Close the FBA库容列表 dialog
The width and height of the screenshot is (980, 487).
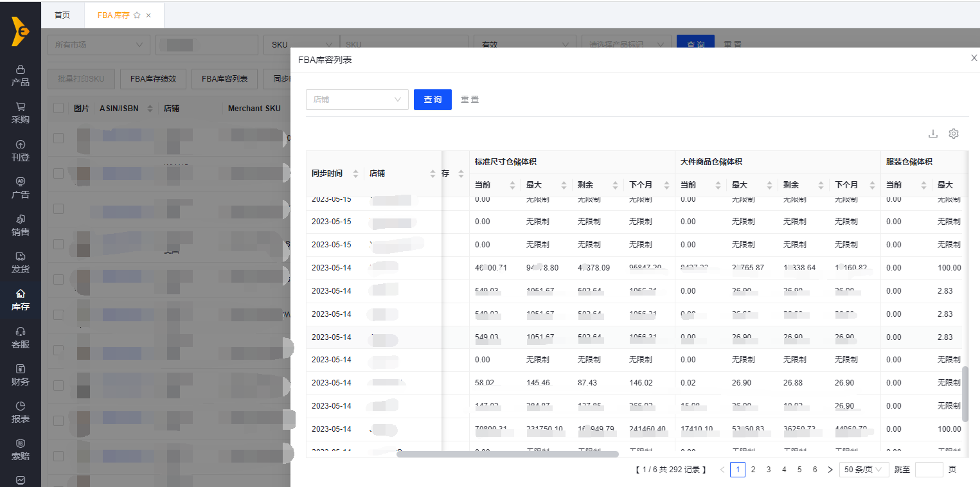click(974, 58)
